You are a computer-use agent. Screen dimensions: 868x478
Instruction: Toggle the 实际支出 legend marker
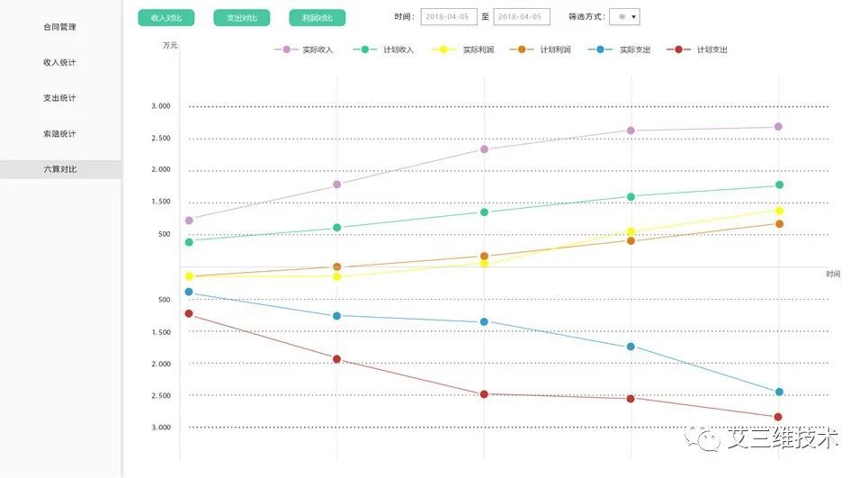click(600, 50)
